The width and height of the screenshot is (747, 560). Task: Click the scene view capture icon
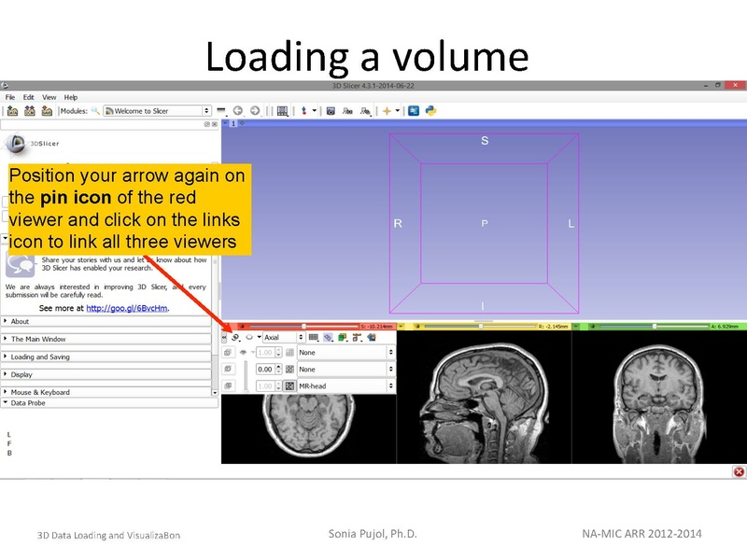click(x=347, y=111)
